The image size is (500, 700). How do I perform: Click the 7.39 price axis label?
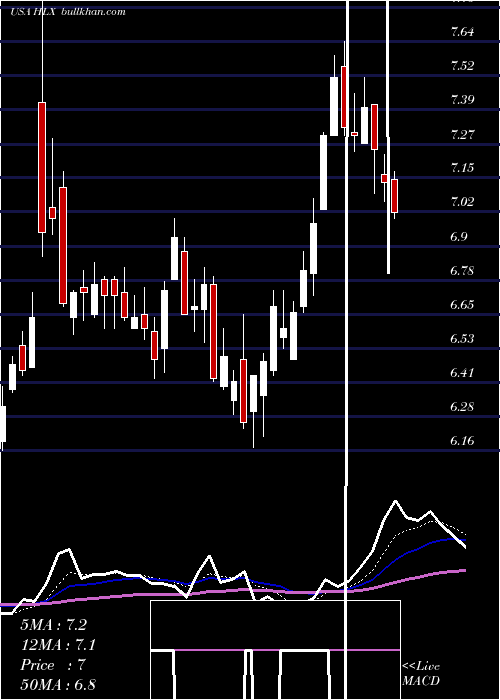(x=462, y=99)
